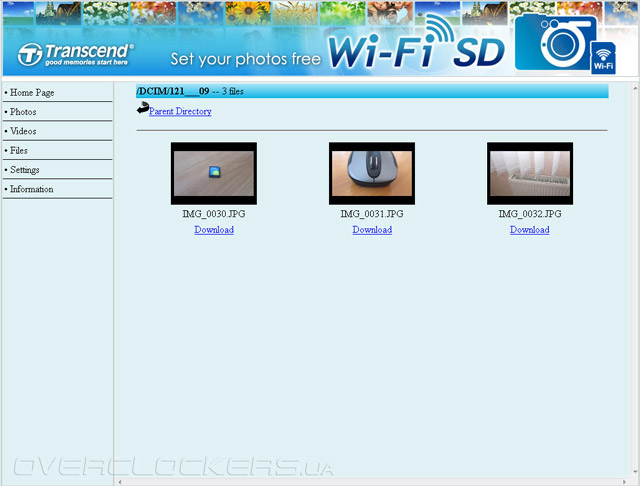Screen dimensions: 640x486
Task: Click the horizontal scrollbar left arrow
Action: click(x=120, y=482)
